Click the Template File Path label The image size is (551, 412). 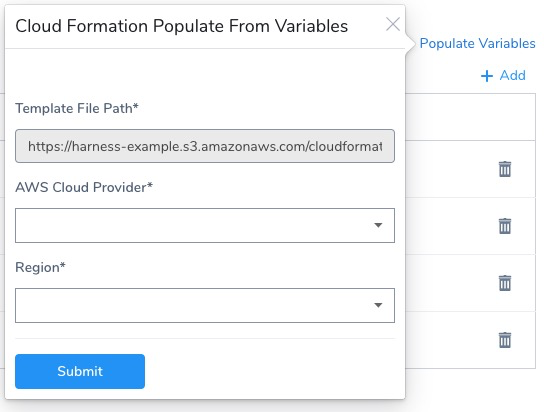pyautogui.click(x=77, y=108)
